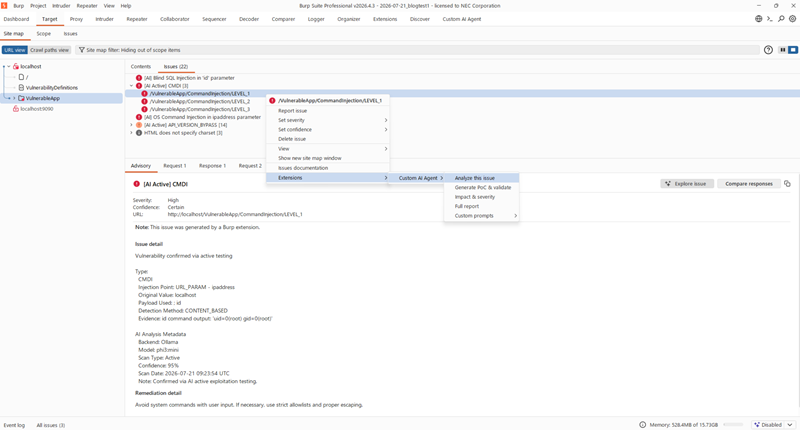Click the copy icon next to Compare responses
Viewport: 800px width, 430px height.
click(x=787, y=184)
